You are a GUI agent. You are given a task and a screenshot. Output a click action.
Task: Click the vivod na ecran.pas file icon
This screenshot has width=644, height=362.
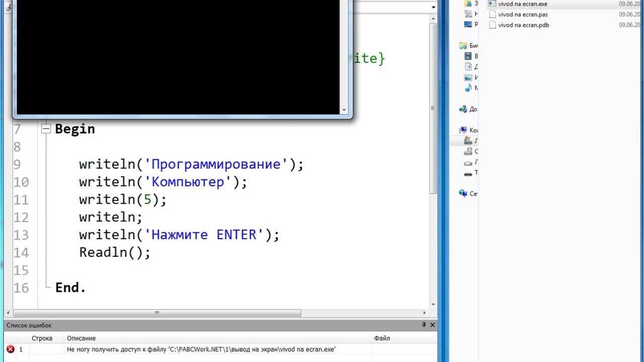point(493,14)
